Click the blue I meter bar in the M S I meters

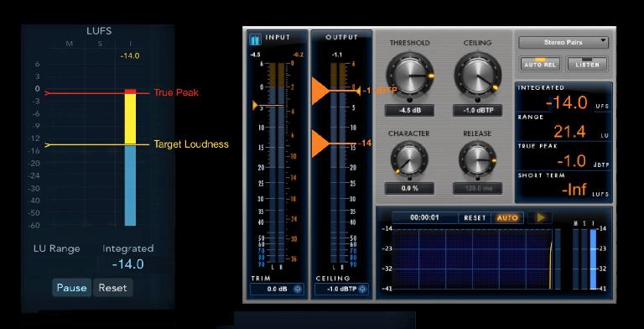point(593,259)
